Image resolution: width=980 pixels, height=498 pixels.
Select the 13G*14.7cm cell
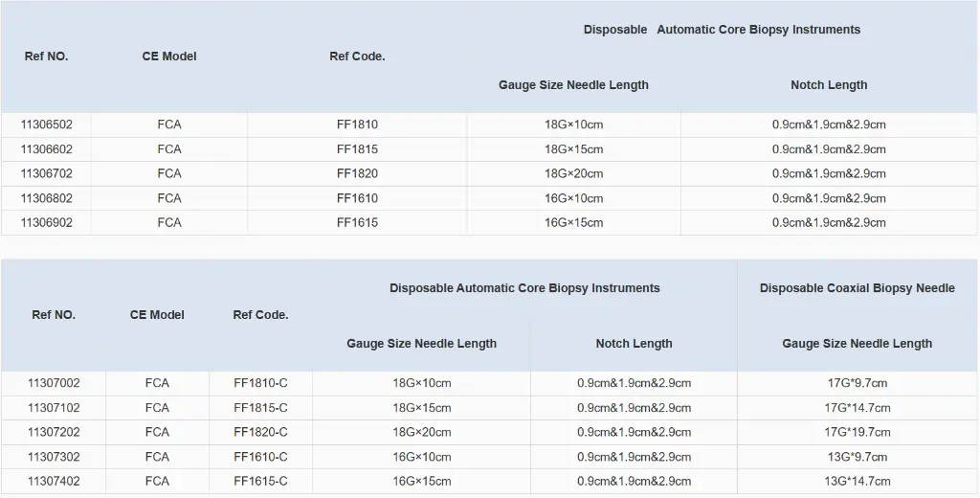click(x=857, y=482)
